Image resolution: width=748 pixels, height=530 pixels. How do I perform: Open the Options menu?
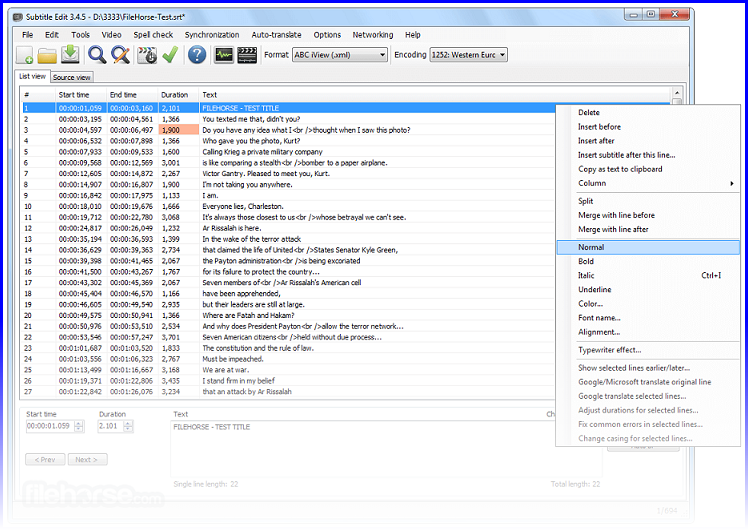click(x=327, y=35)
